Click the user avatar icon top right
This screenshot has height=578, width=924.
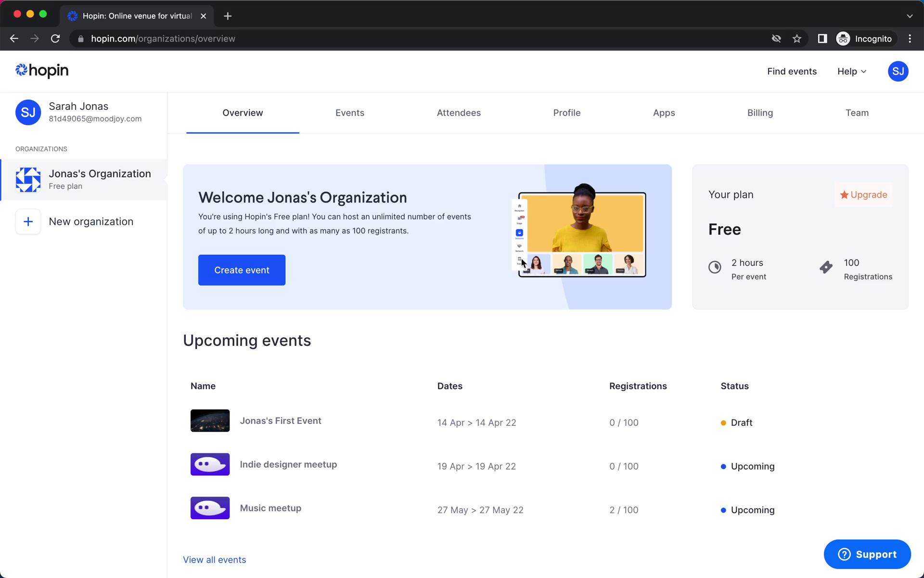coord(898,71)
